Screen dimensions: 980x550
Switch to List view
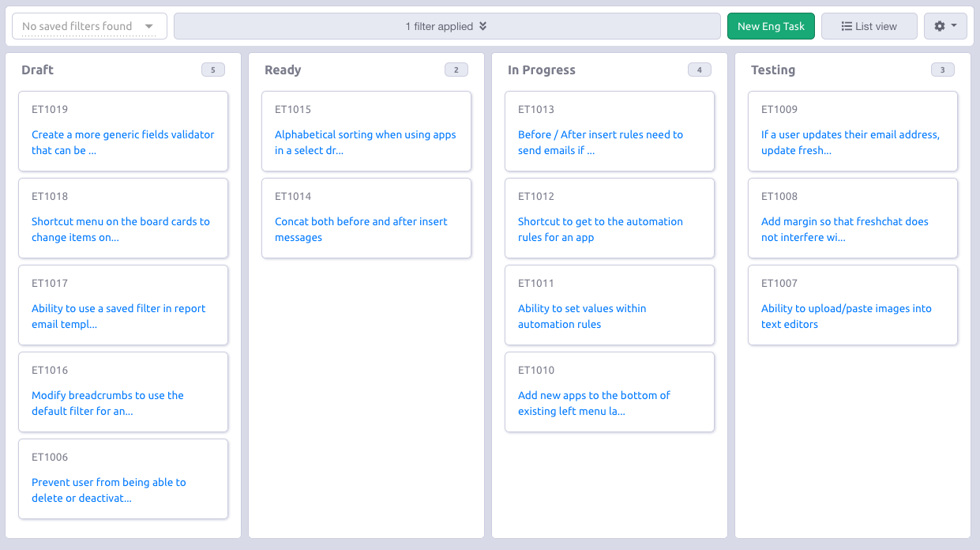(x=869, y=26)
